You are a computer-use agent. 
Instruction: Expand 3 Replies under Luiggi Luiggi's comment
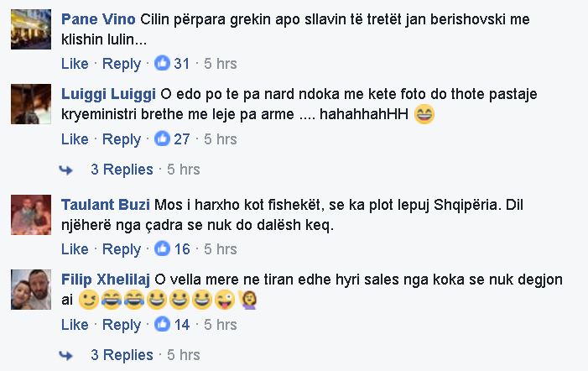pos(122,170)
